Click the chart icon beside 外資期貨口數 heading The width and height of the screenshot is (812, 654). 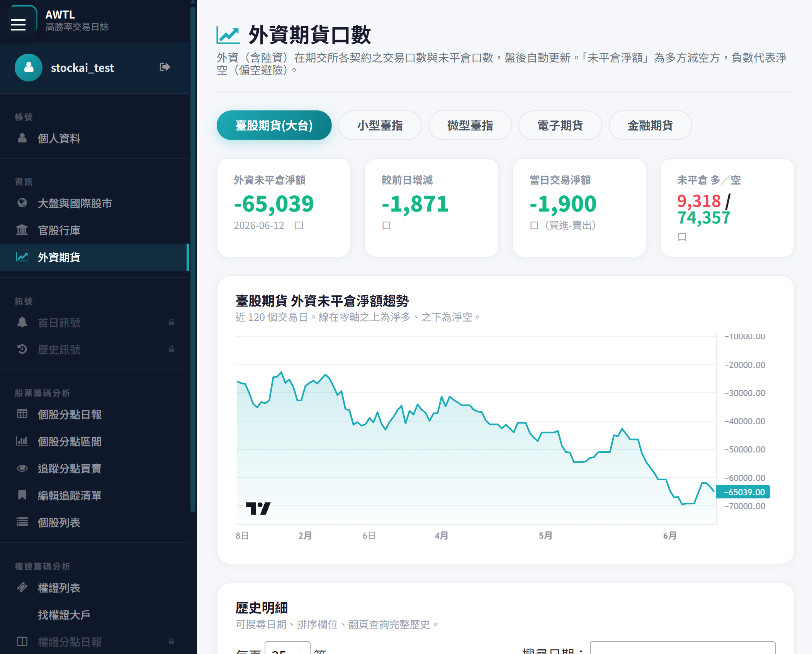(228, 35)
